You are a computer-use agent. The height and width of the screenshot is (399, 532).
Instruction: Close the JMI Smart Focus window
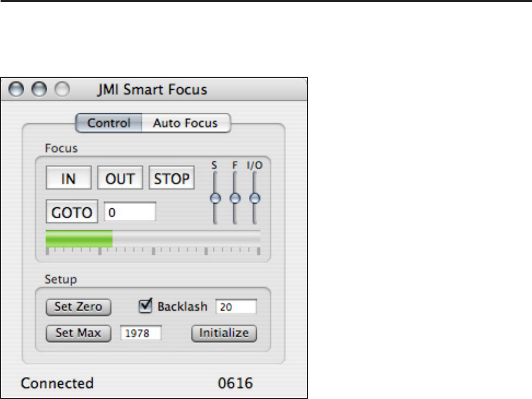tap(16, 89)
